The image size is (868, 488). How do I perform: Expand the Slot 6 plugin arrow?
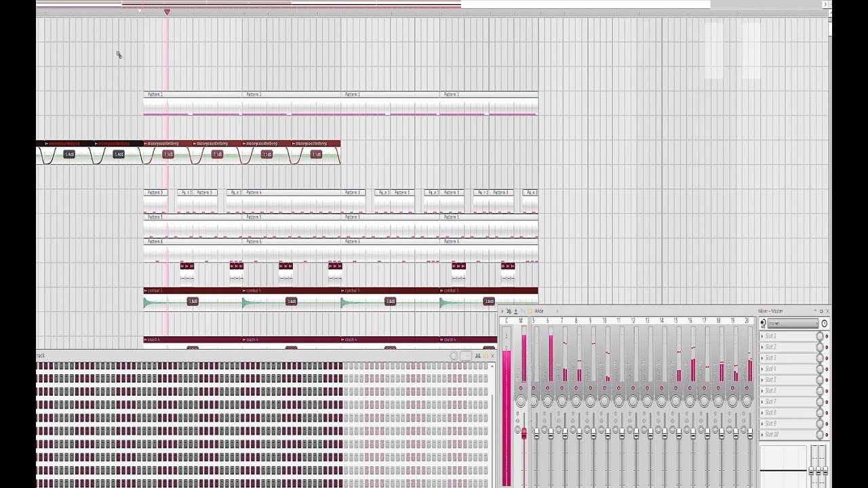(x=762, y=391)
